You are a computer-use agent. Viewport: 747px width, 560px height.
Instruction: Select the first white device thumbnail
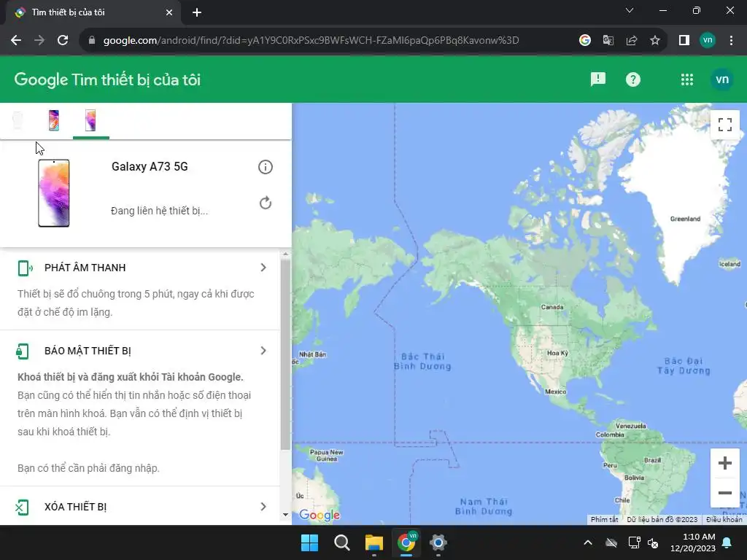coord(18,120)
